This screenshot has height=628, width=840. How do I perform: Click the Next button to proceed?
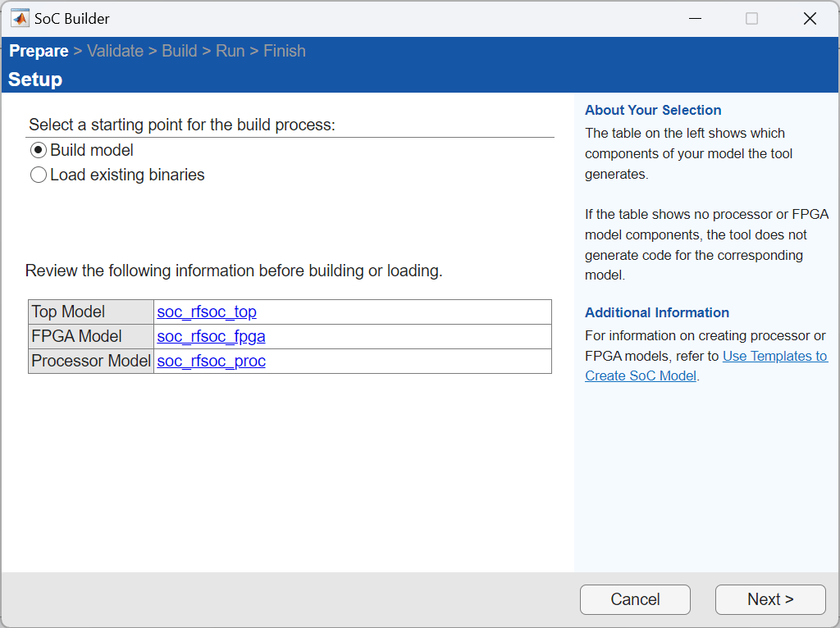point(769,599)
